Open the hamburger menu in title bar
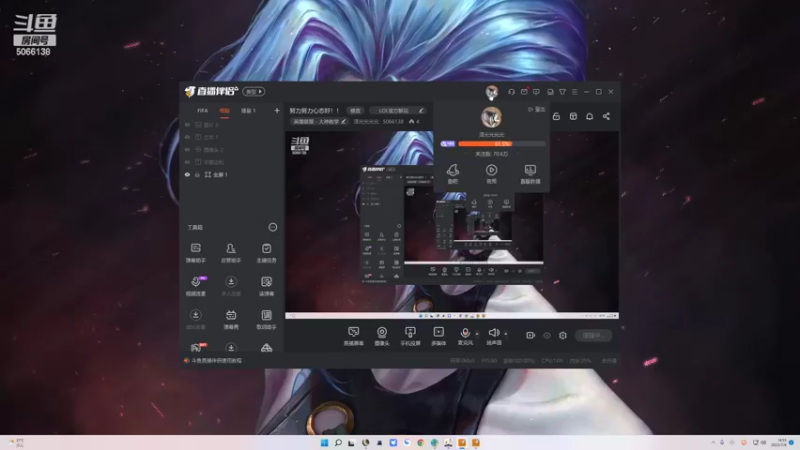800x450 pixels. (x=574, y=92)
